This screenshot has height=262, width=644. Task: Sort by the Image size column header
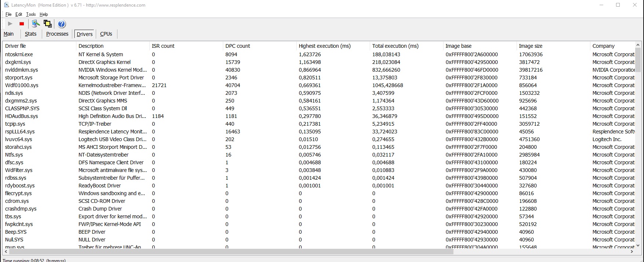[553, 46]
